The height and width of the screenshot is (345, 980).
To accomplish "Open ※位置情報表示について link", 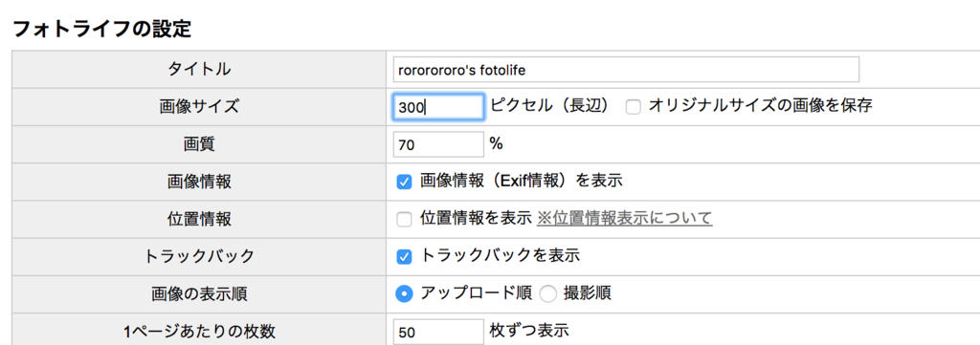I will [x=624, y=218].
